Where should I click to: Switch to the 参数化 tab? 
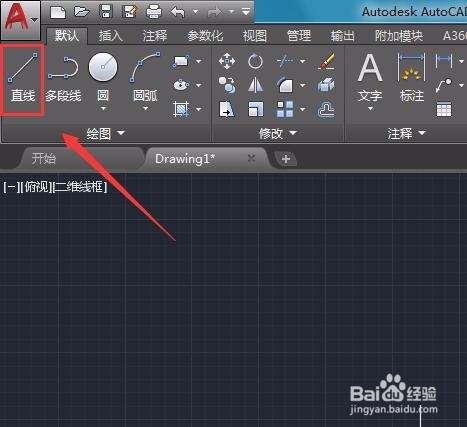click(x=205, y=35)
